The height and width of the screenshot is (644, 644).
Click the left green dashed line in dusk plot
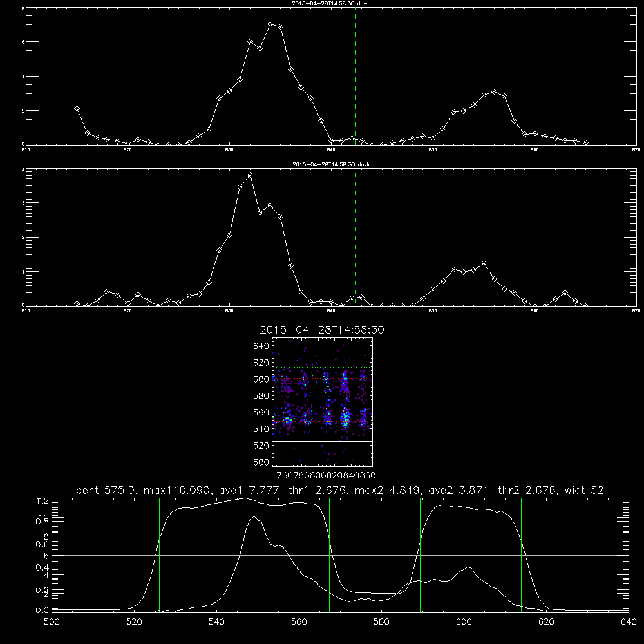coord(205,238)
